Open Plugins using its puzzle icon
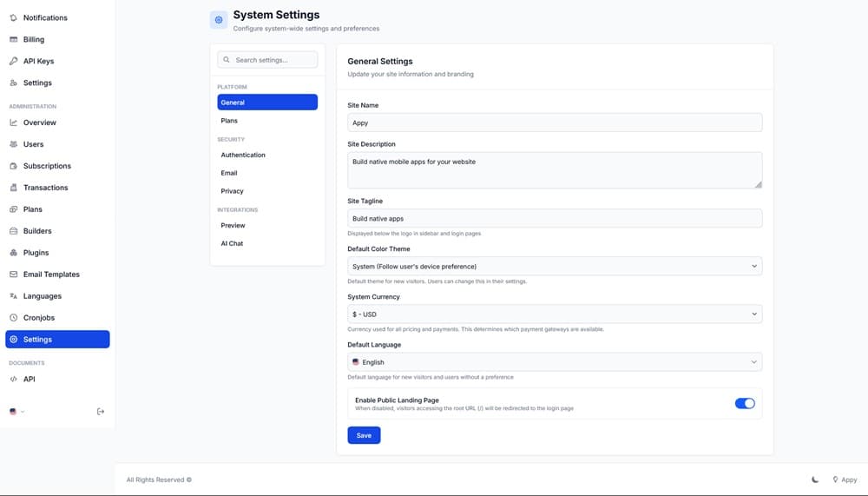Viewport: 868px width, 496px height. (13, 253)
